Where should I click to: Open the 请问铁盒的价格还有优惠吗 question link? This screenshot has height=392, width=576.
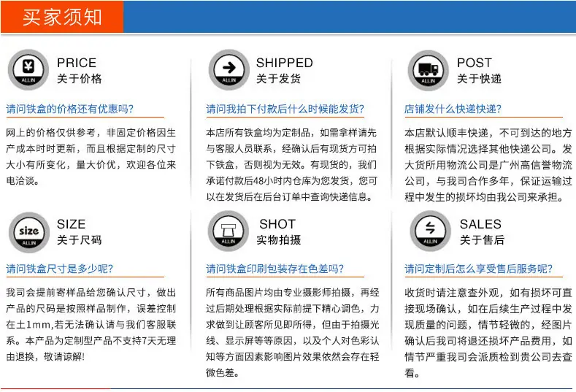click(x=70, y=109)
